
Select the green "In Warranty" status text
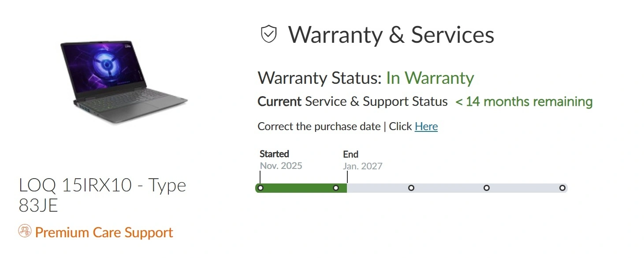tap(430, 78)
